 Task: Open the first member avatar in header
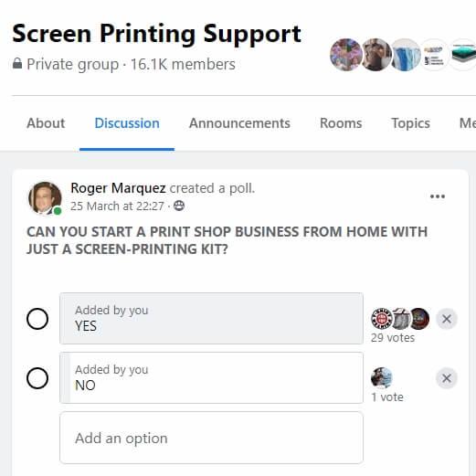346,55
